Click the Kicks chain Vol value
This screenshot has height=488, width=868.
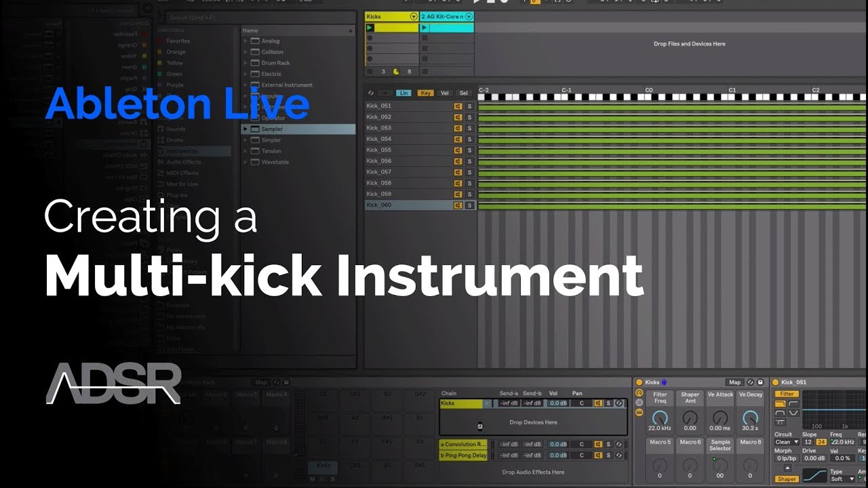pyautogui.click(x=558, y=403)
